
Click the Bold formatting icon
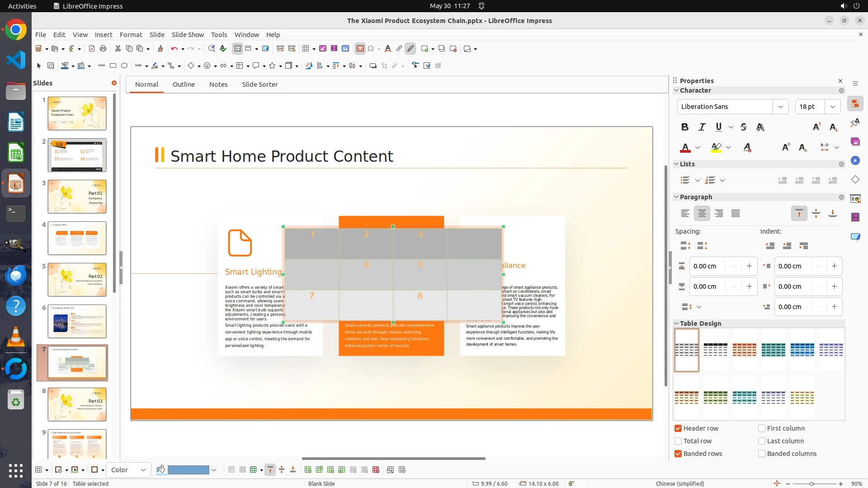point(685,127)
